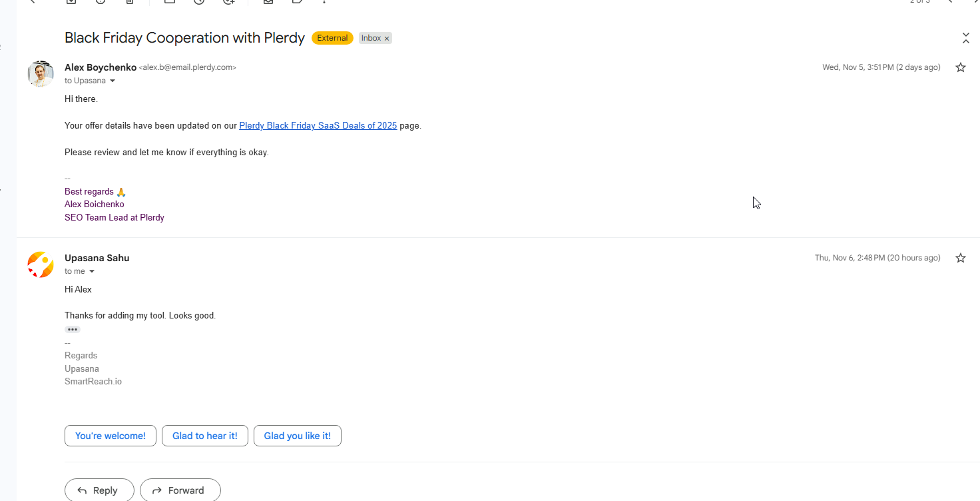Star the message from Alex Boychenko
This screenshot has width=980, height=501.
pos(960,67)
